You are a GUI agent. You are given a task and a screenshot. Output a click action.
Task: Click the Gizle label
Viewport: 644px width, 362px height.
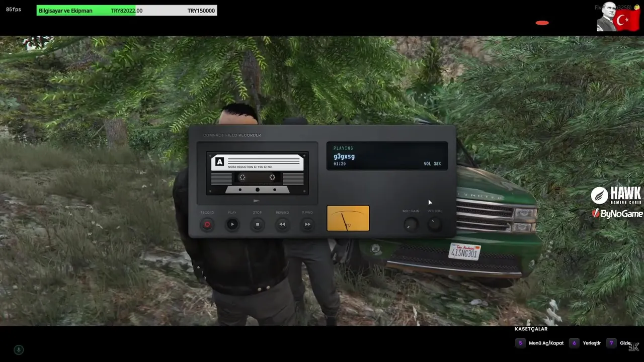coord(625,343)
